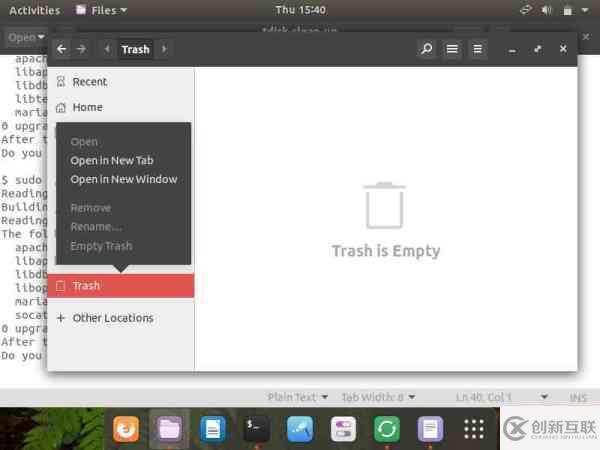Go forward with the right arrow in Files

(x=81, y=49)
